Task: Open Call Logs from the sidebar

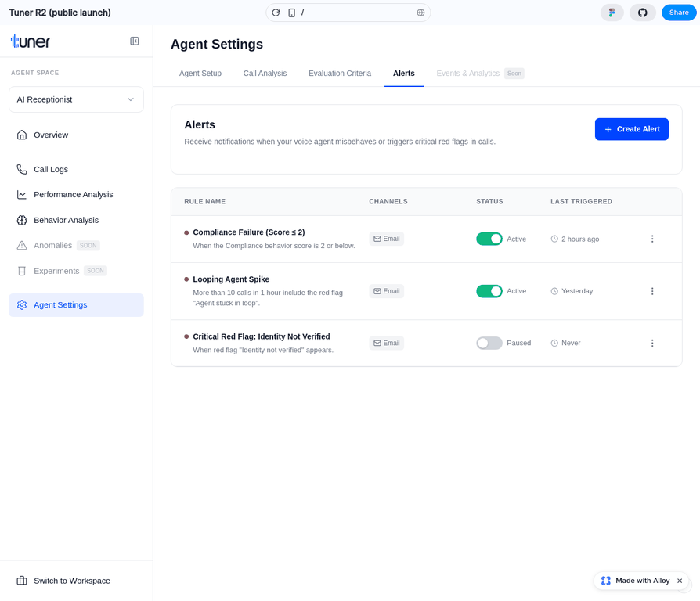Action: [52, 169]
